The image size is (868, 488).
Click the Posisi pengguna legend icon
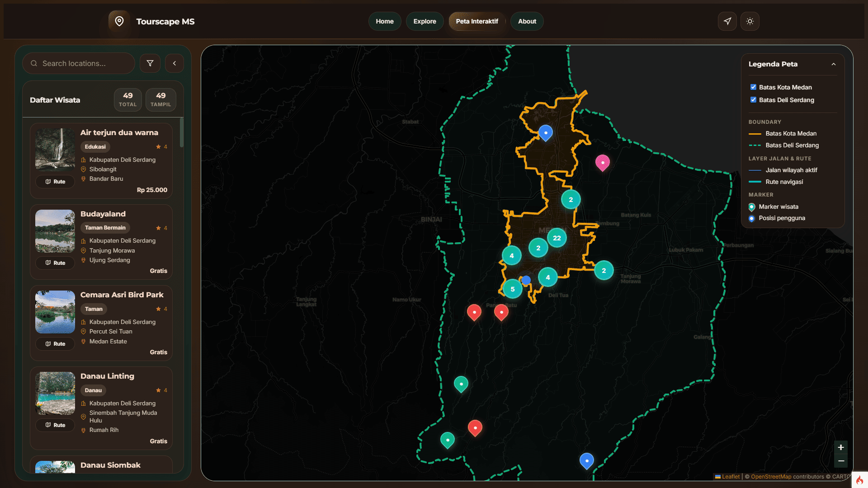(x=752, y=218)
